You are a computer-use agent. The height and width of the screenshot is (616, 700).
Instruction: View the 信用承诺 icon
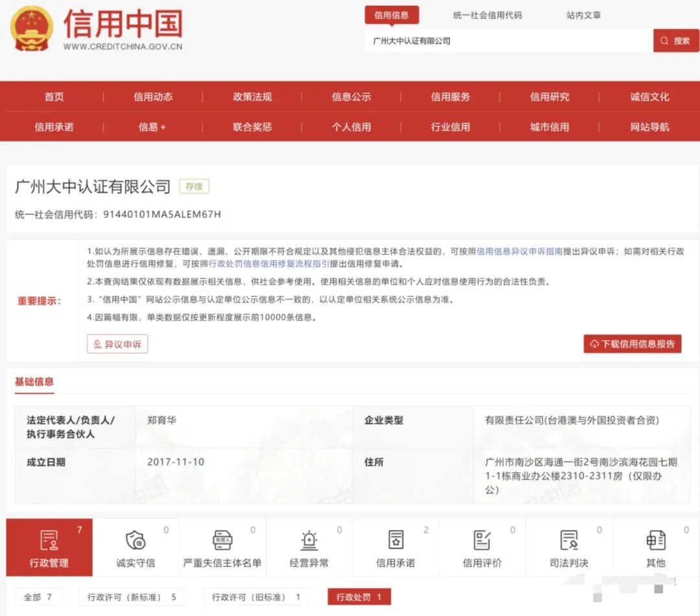pyautogui.click(x=396, y=541)
